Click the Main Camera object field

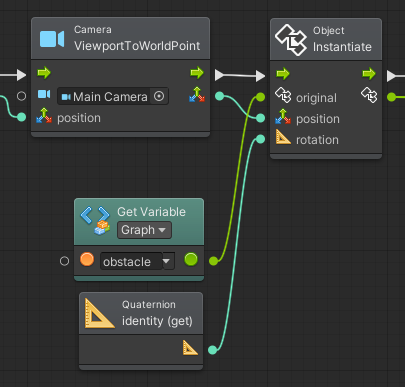[113, 96]
